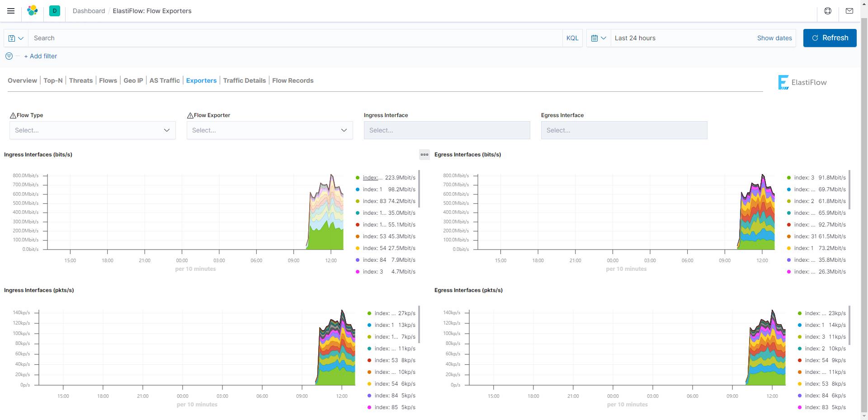Image resolution: width=868 pixels, height=420 pixels.
Task: Toggle egress index 31 61.5Mbit/s series
Action: 816,236
